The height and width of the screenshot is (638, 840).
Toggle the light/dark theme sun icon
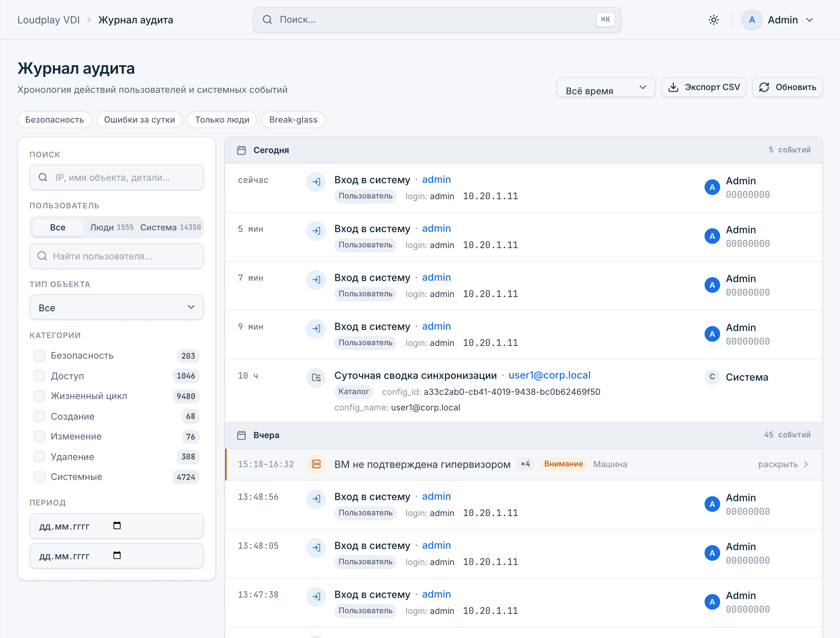pos(713,20)
